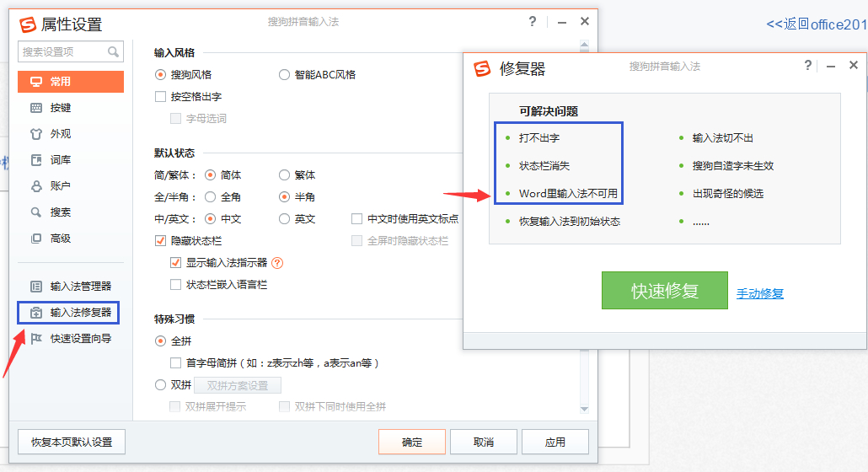
Task: Click the toolkit icon beside 输入法修复器
Action: 36,313
